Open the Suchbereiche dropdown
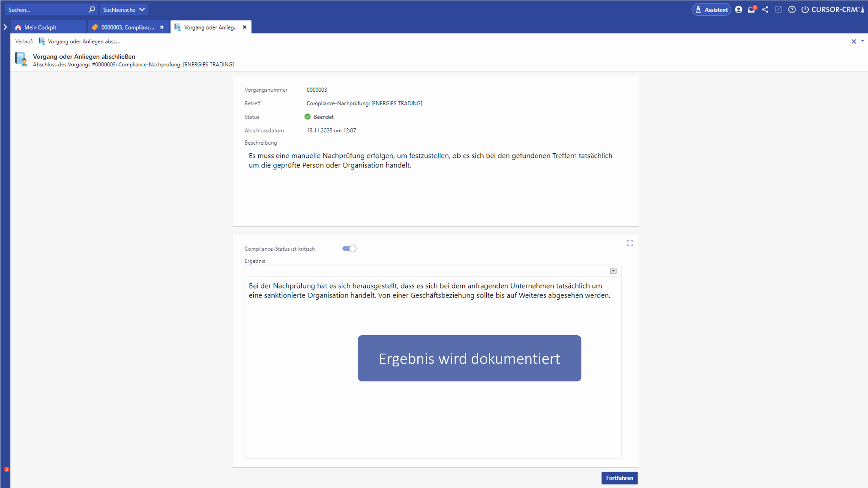This screenshot has width=868, height=488. 124,9
